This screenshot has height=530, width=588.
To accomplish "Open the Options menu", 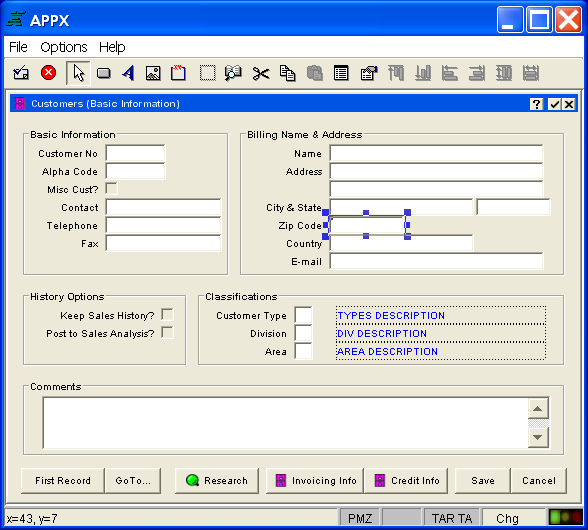I will 64,47.
